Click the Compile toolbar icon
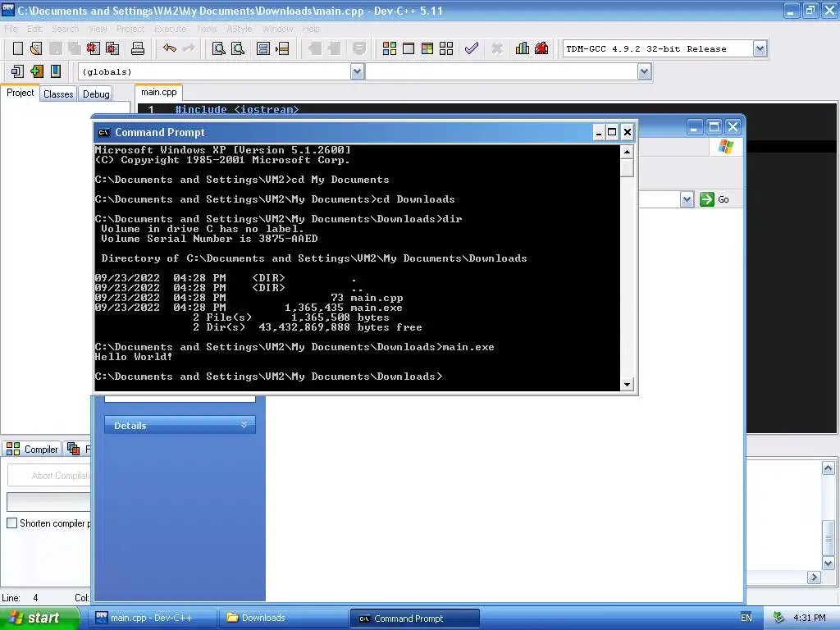The width and height of the screenshot is (840, 630). point(390,48)
